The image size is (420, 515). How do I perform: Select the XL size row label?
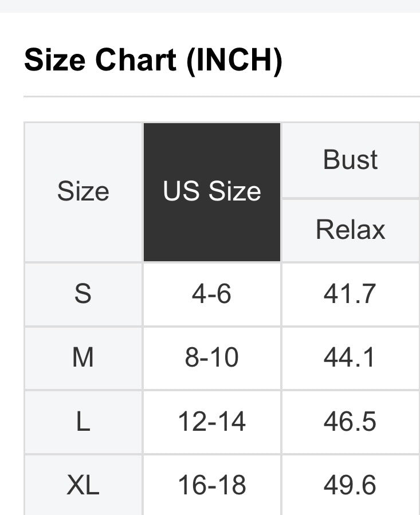[83, 485]
